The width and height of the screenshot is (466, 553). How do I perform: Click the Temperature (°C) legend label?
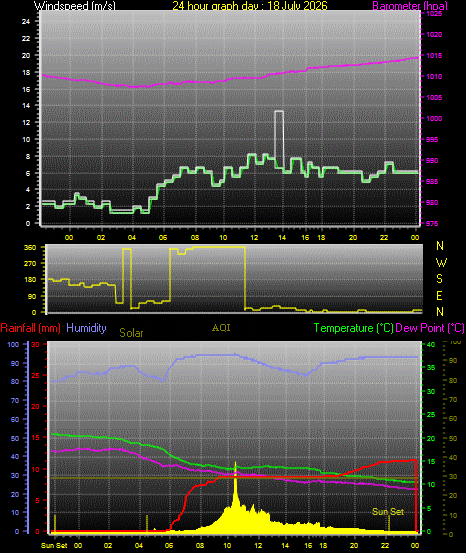(x=353, y=328)
